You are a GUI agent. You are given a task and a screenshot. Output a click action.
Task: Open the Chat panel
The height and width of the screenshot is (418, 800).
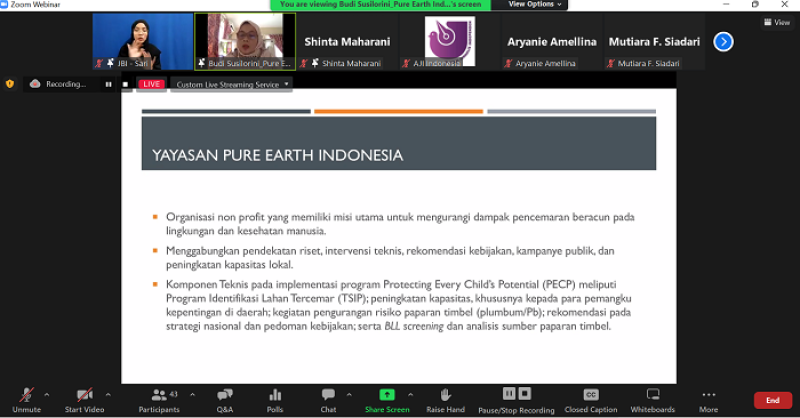[328, 395]
